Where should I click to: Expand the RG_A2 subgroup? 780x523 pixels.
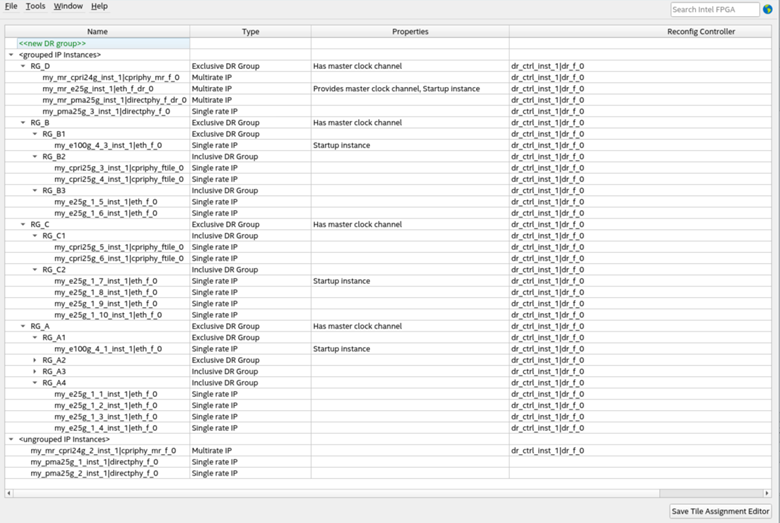(35, 360)
